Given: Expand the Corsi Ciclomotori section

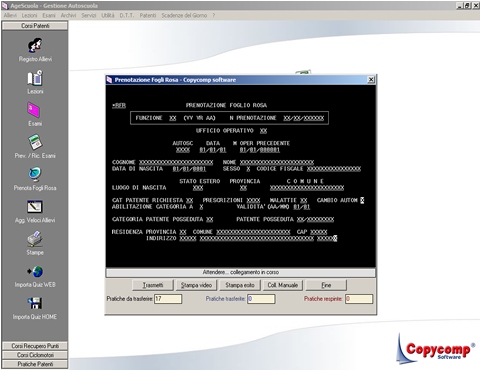Looking at the screenshot, I should coord(35,355).
